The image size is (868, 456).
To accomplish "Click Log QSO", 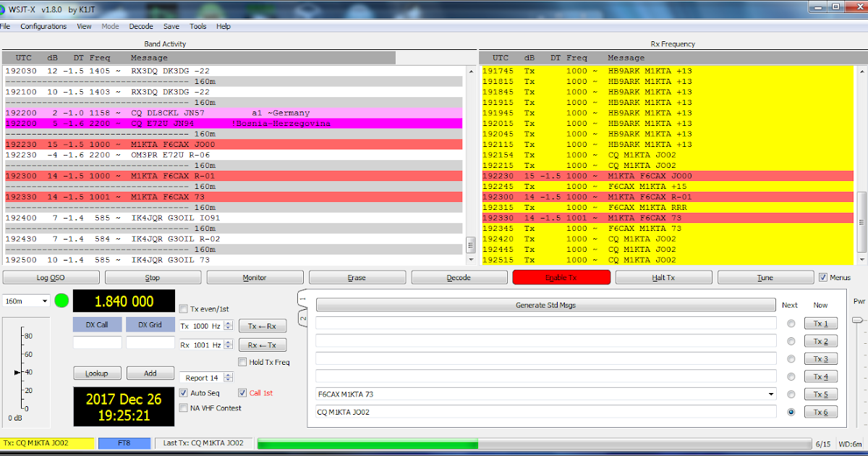I will [51, 276].
